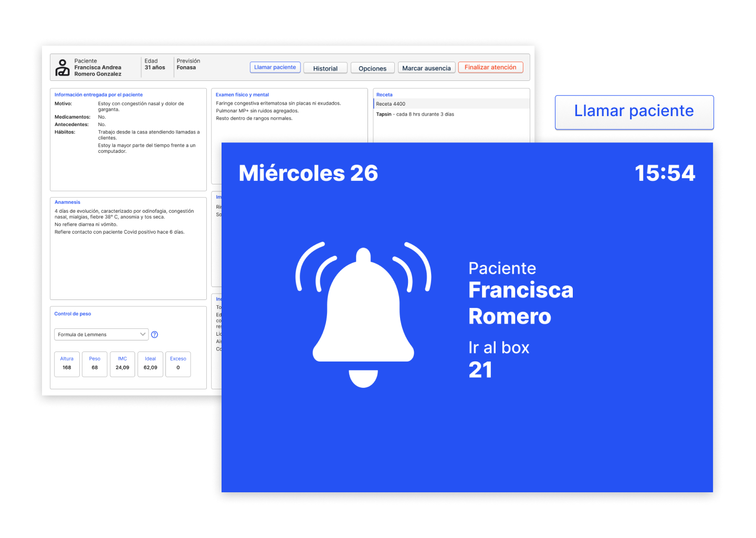Click the 15:54 clock text
The image size is (756, 538).
(665, 173)
